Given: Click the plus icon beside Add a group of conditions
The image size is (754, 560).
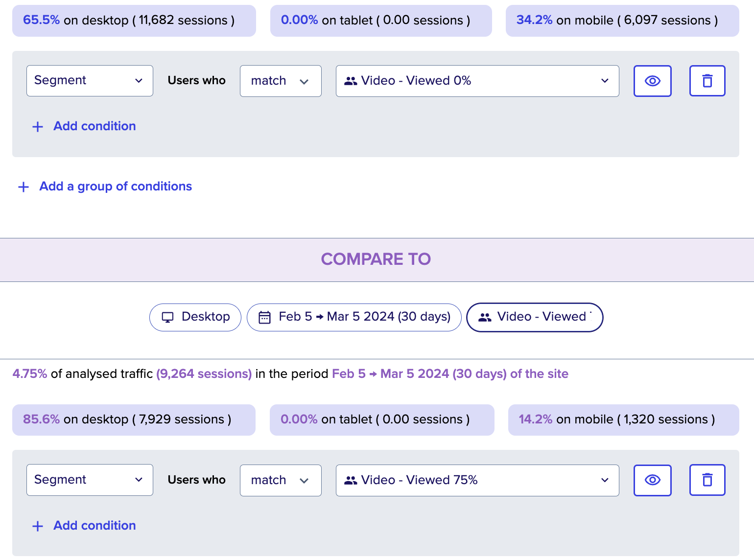Looking at the screenshot, I should [24, 187].
